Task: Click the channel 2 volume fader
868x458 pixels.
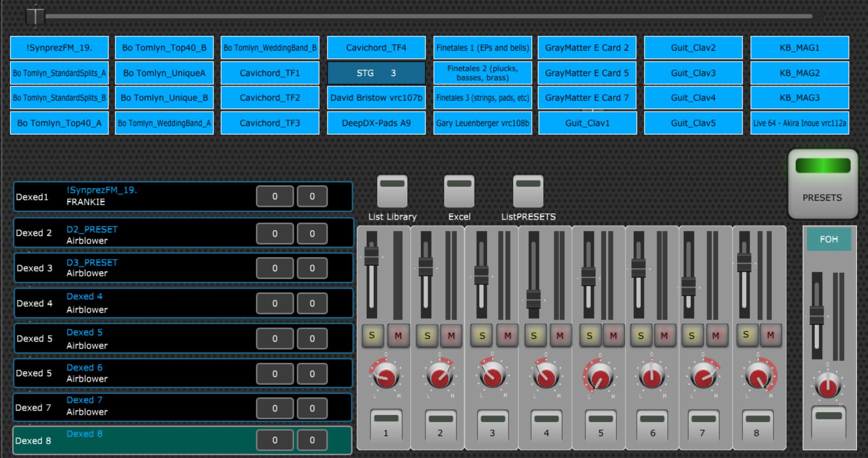Action: click(x=426, y=266)
